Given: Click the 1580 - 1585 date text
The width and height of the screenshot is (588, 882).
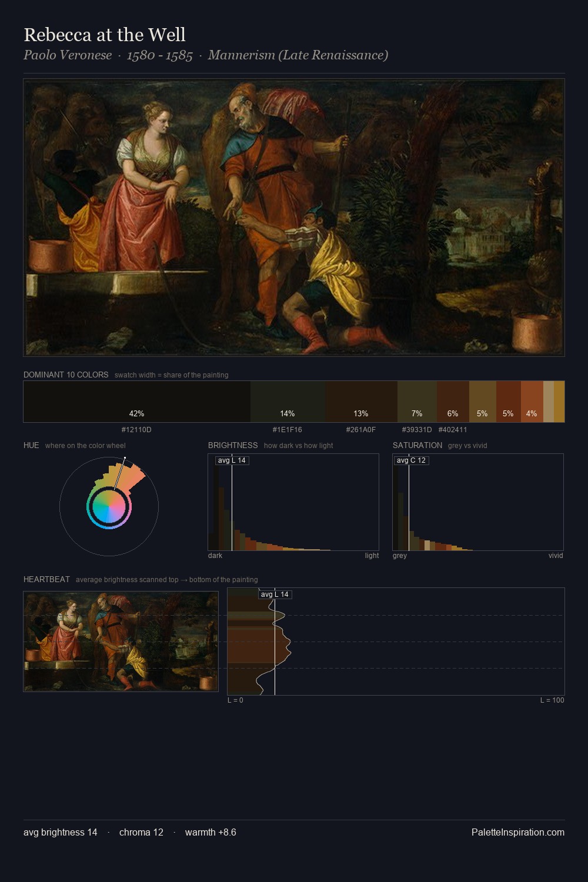Looking at the screenshot, I should [160, 55].
